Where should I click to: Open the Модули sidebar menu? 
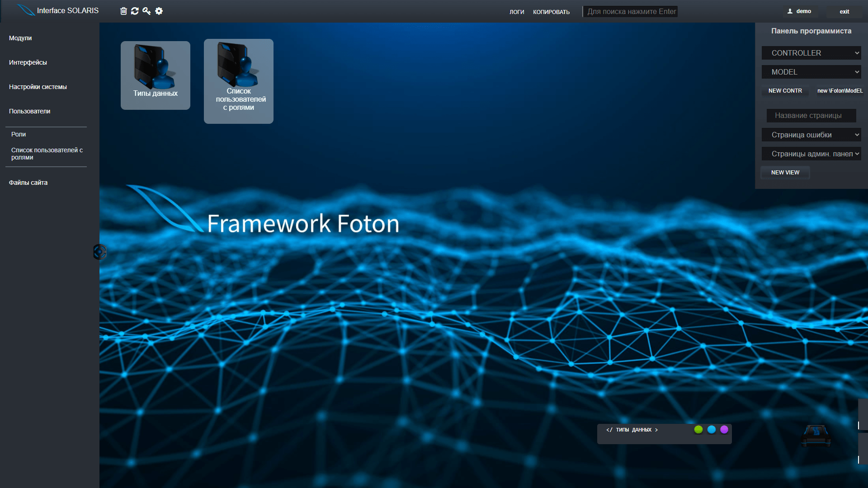pos(20,38)
